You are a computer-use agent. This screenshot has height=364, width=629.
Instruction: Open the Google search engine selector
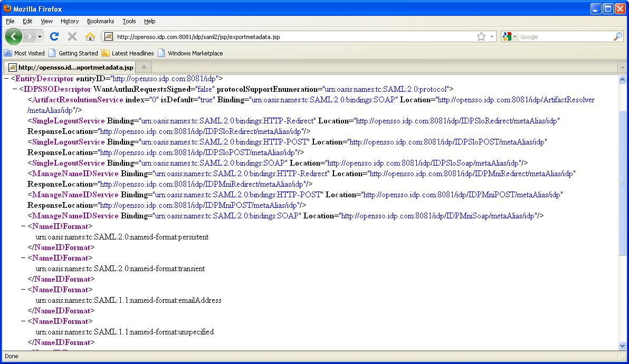509,36
